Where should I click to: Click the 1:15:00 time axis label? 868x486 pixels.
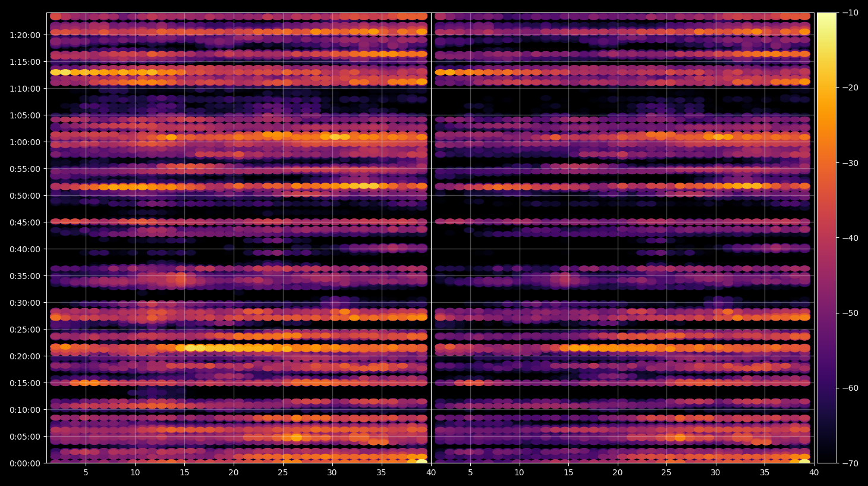click(25, 62)
